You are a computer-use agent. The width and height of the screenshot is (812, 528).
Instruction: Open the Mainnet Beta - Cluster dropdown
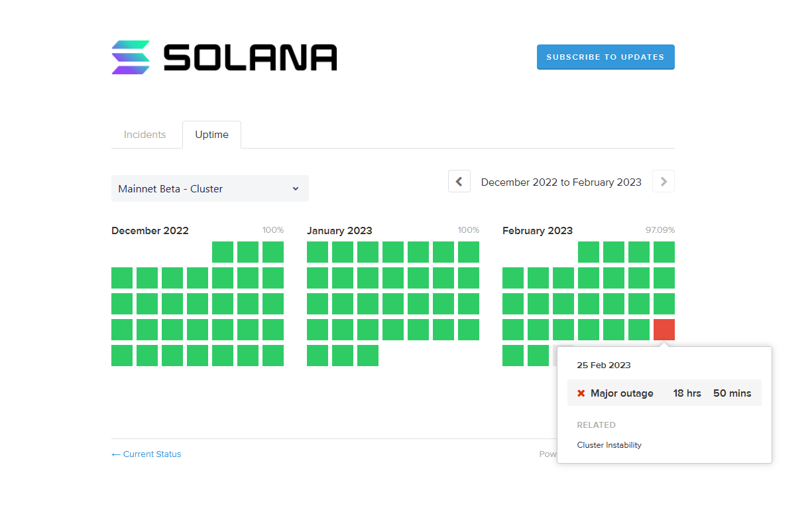(210, 188)
